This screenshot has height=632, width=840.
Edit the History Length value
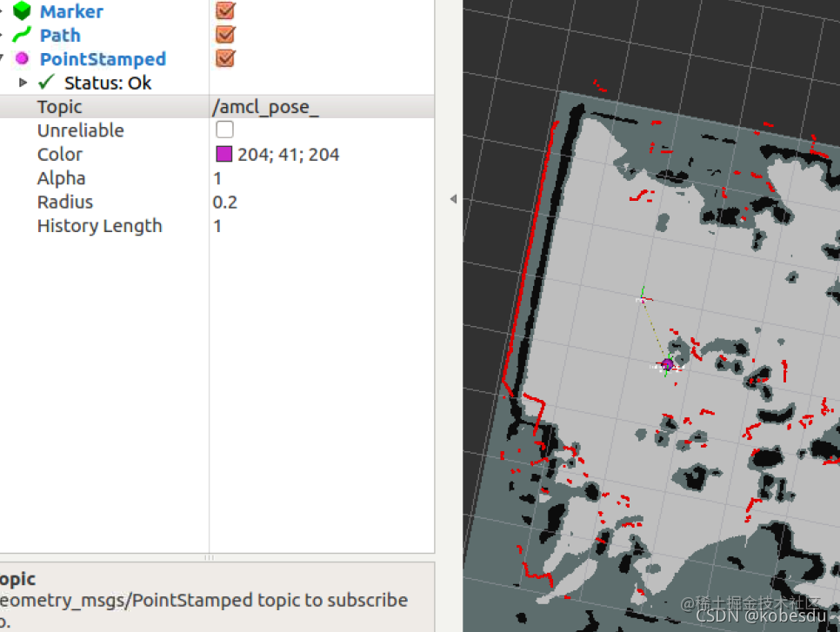point(322,226)
